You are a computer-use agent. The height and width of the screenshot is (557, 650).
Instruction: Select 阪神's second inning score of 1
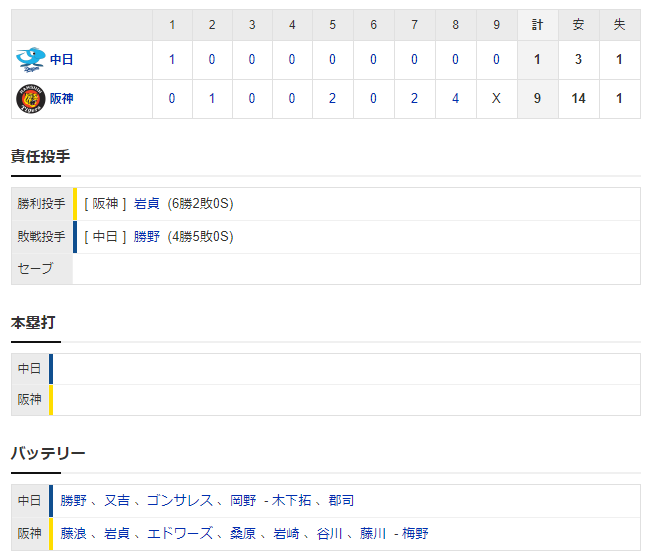[x=212, y=99]
